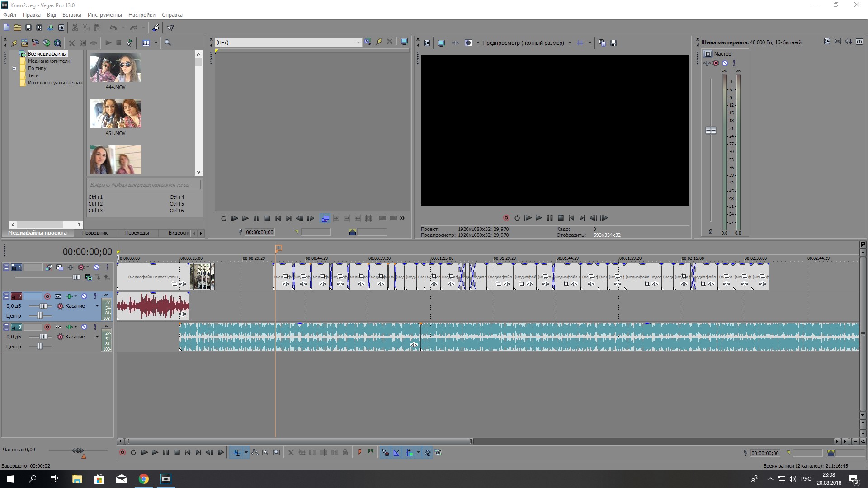Screen dimensions: 868x488
Task: Click the Video preview on external monitor icon
Action: (x=441, y=43)
